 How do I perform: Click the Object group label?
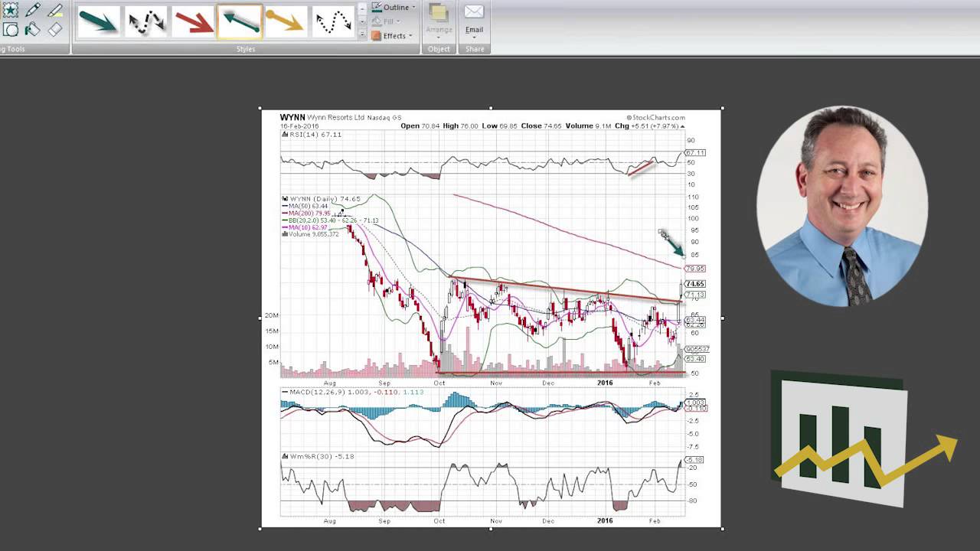tap(439, 49)
